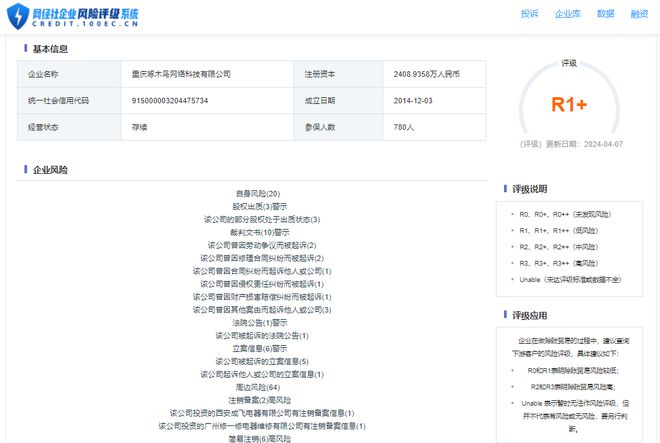Click the 企业名称 label cell
This screenshot has height=443, width=660.
pos(69,74)
